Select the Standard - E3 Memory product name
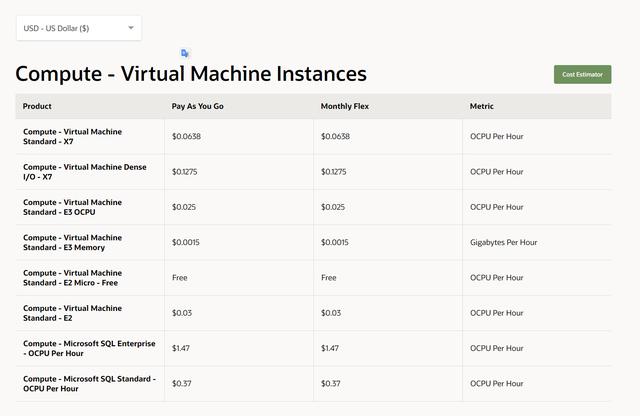The width and height of the screenshot is (640, 416). (72, 242)
